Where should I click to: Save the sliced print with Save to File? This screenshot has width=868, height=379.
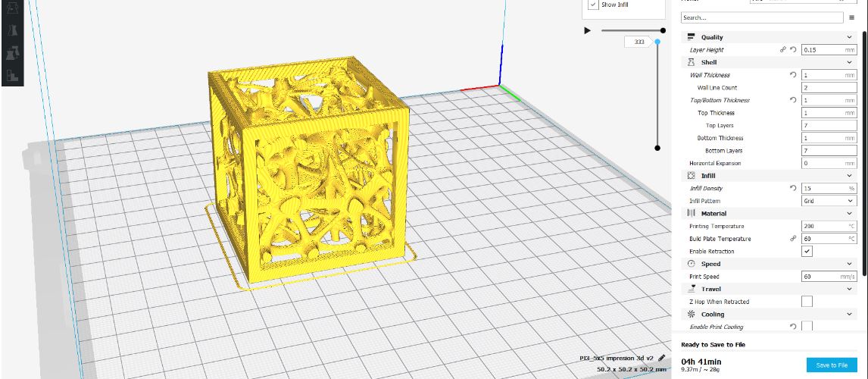pyautogui.click(x=832, y=365)
